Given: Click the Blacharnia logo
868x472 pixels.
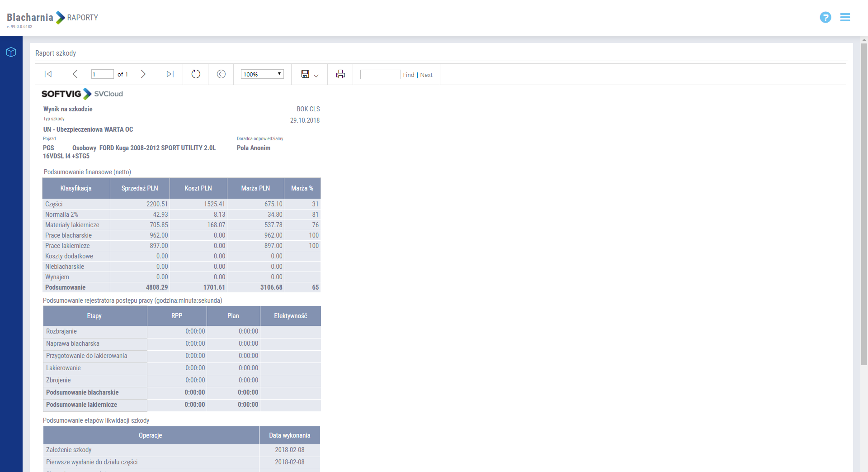Looking at the screenshot, I should click(30, 18).
